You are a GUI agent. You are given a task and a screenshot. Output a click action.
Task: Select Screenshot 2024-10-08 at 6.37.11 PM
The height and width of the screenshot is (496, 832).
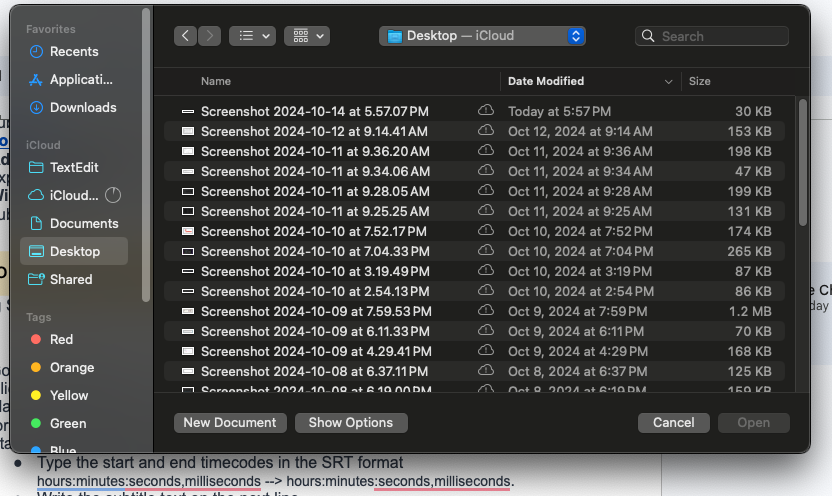coord(474,371)
